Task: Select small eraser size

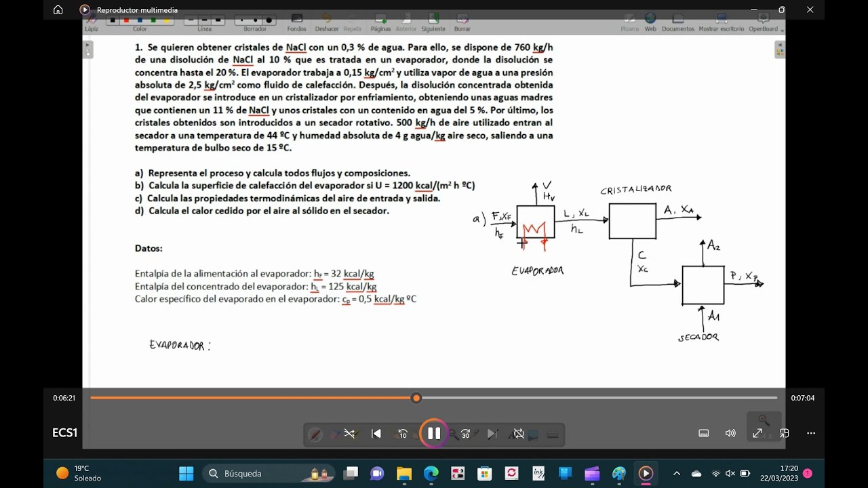Action: click(x=242, y=20)
